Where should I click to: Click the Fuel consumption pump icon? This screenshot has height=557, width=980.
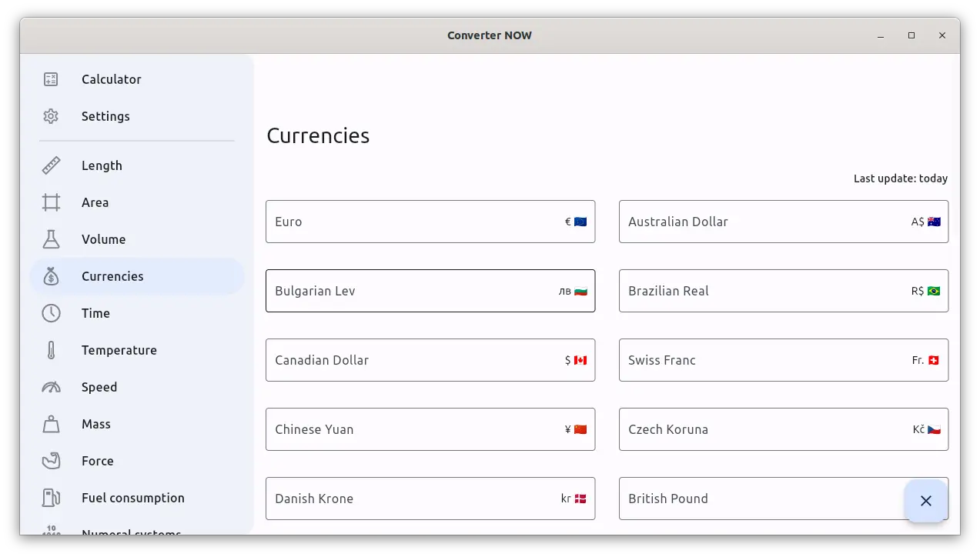pyautogui.click(x=51, y=498)
